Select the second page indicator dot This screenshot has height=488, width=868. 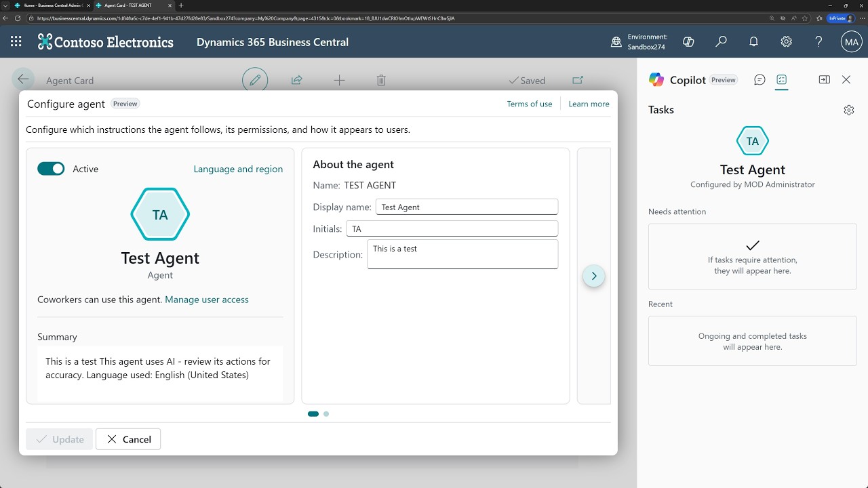coord(326,413)
